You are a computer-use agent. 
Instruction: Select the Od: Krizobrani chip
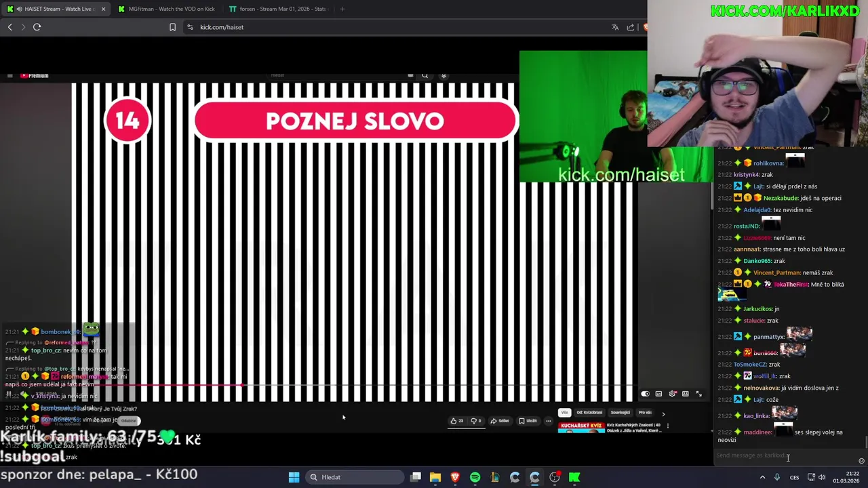pos(589,412)
